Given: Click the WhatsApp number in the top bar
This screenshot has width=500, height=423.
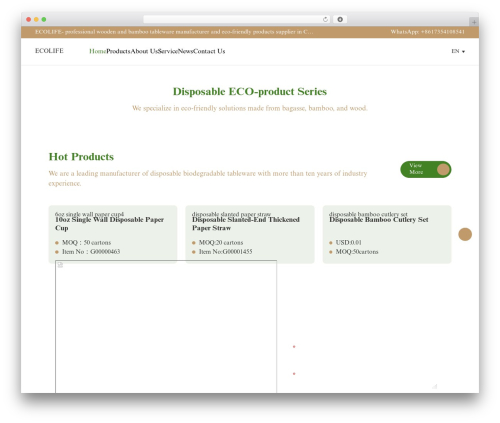Looking at the screenshot, I should tap(428, 32).
